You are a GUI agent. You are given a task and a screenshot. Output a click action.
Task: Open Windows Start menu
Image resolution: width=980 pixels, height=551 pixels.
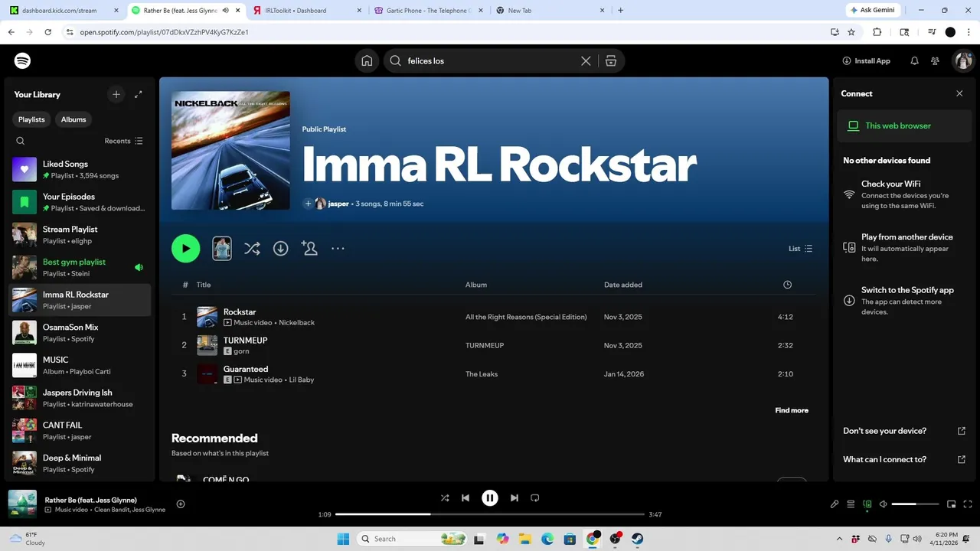click(342, 539)
